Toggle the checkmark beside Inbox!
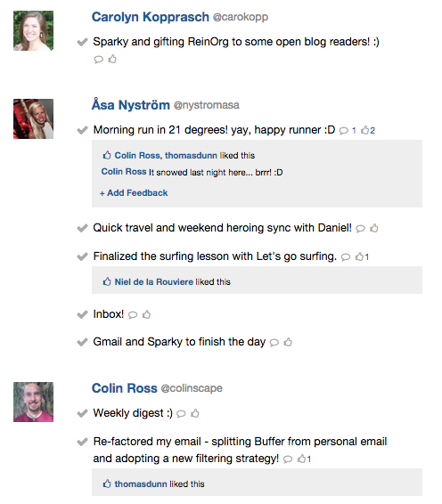 coord(82,314)
